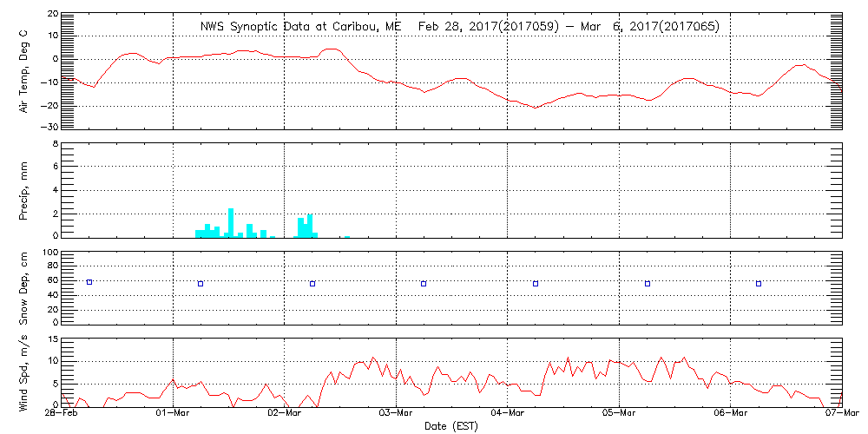Click the snow depth square on 03-Mar
868x434 pixels.
tap(424, 283)
